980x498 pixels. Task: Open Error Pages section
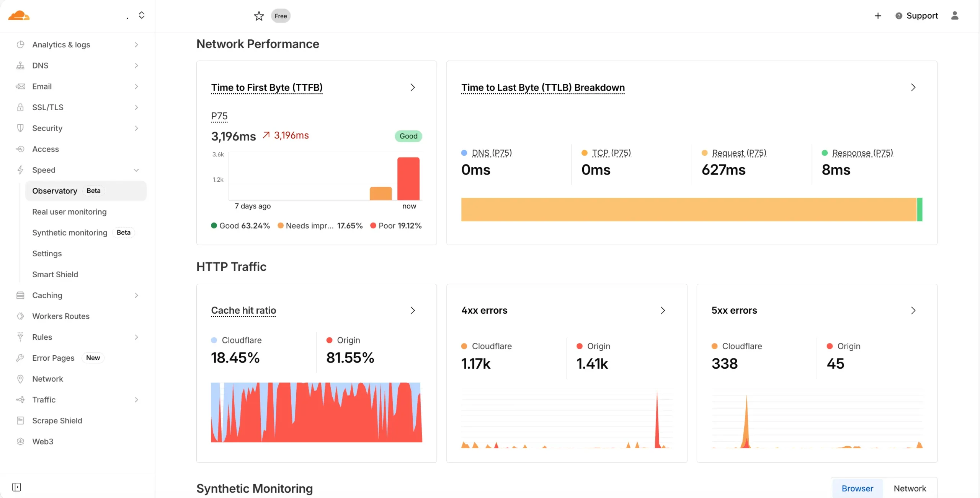[53, 358]
